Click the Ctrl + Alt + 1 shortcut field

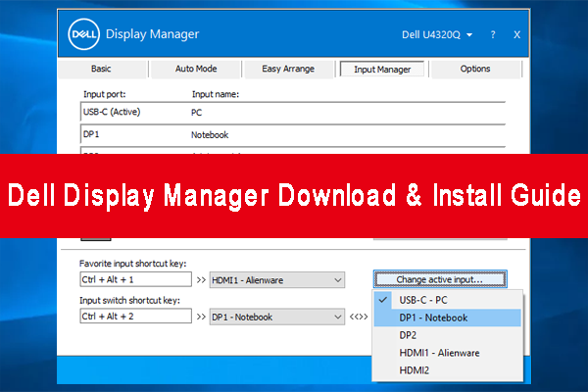136,279
